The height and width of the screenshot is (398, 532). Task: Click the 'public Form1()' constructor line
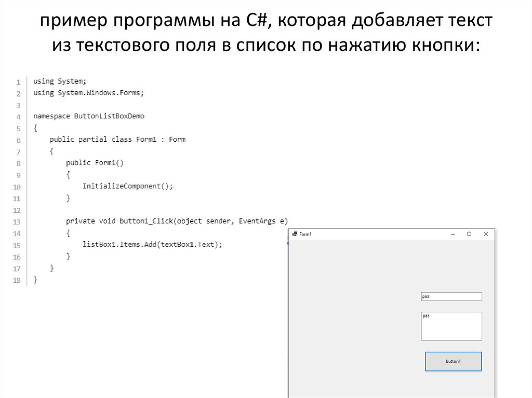click(95, 163)
